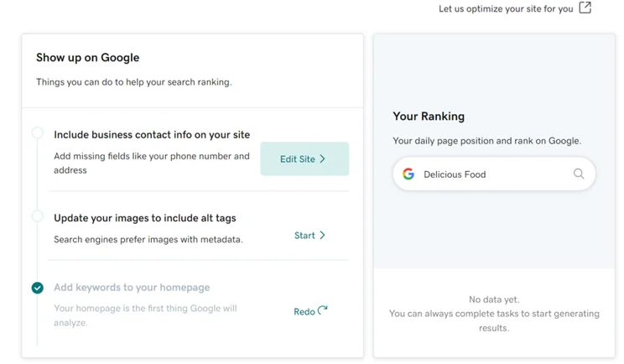Click the chevron inside the Edit Site button

click(322, 159)
